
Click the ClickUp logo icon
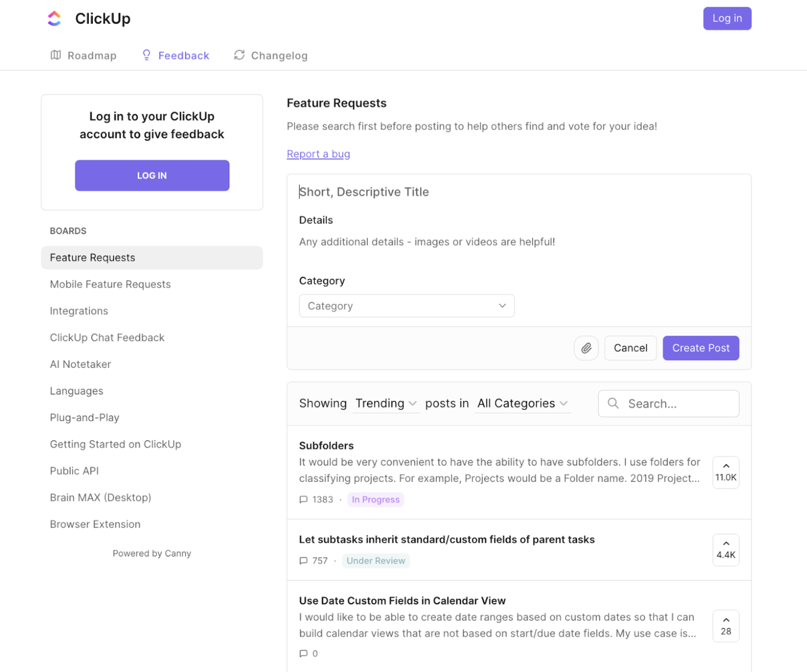pyautogui.click(x=54, y=18)
